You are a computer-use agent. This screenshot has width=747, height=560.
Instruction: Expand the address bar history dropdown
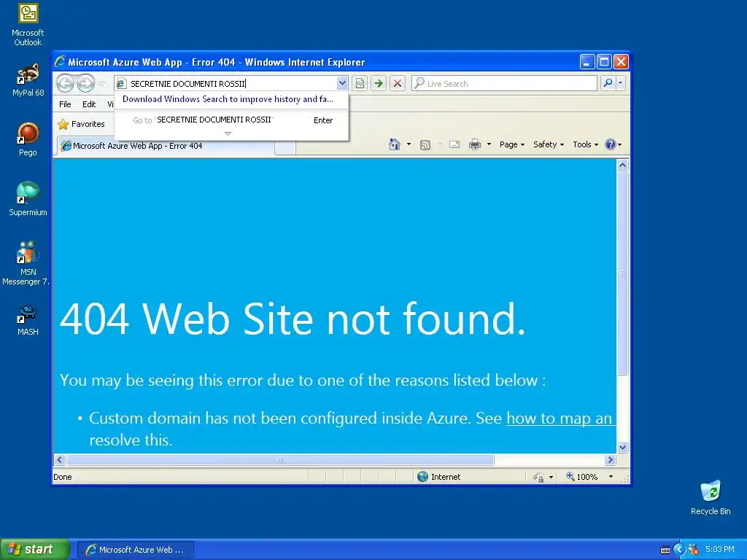(341, 83)
